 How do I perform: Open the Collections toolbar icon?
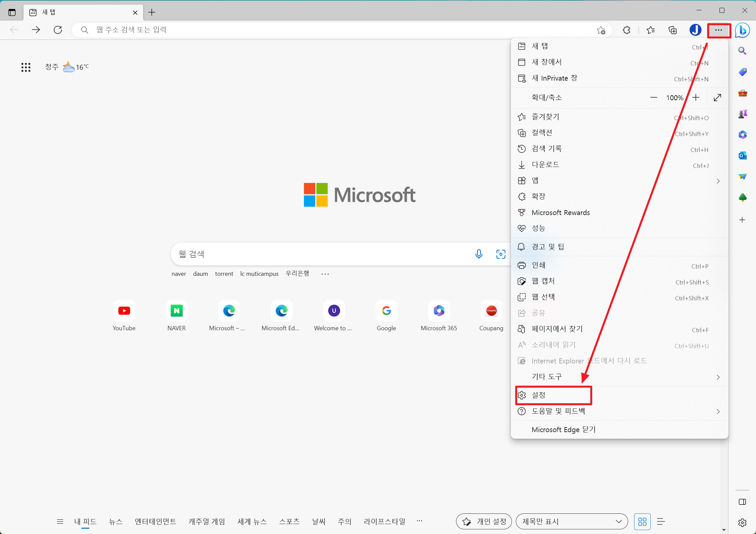pos(673,30)
